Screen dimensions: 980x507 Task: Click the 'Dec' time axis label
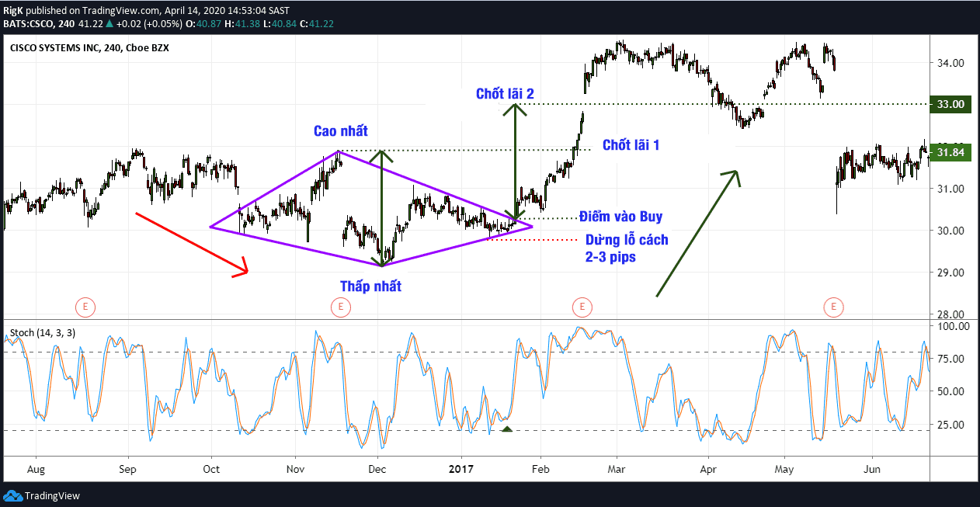point(377,470)
